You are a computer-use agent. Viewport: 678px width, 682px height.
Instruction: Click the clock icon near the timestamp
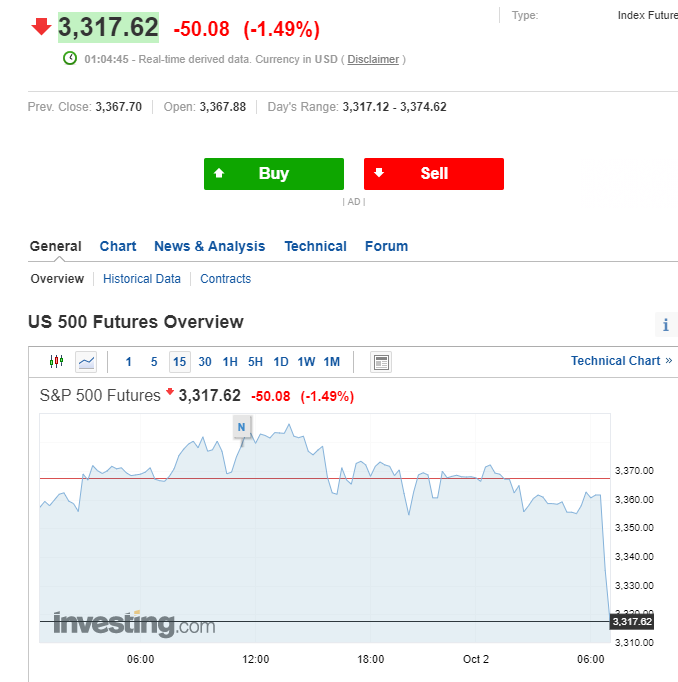click(70, 59)
